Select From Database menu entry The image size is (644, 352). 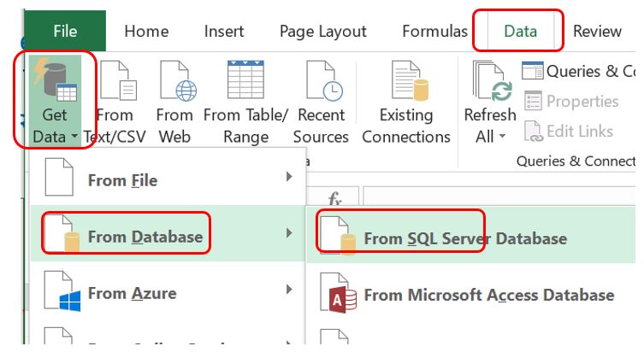(145, 238)
